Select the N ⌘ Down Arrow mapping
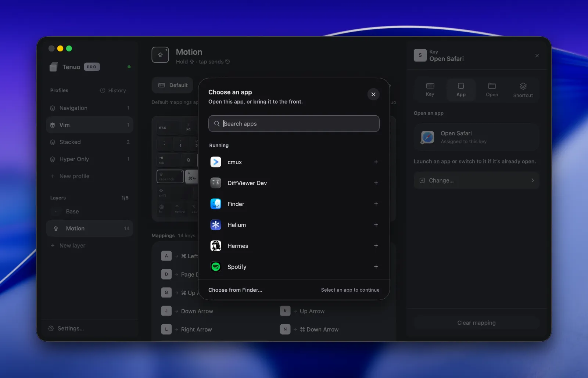Image resolution: width=588 pixels, height=378 pixels. 309,330
